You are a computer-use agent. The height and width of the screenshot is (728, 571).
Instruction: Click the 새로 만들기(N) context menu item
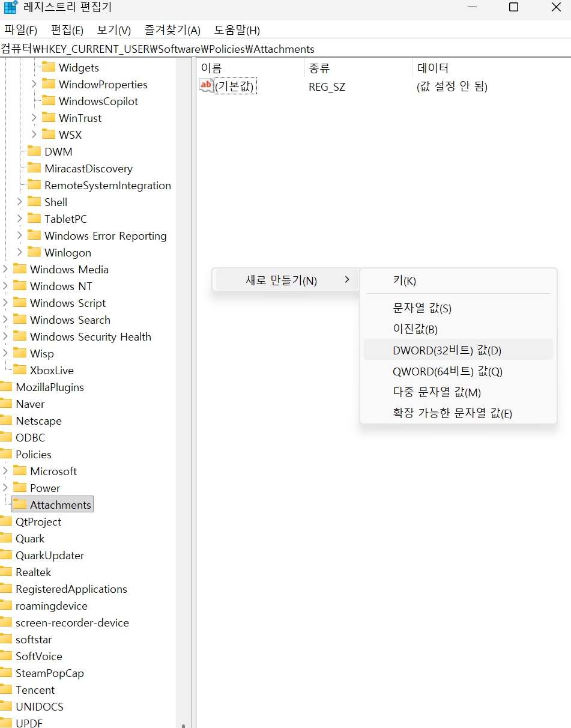click(286, 280)
